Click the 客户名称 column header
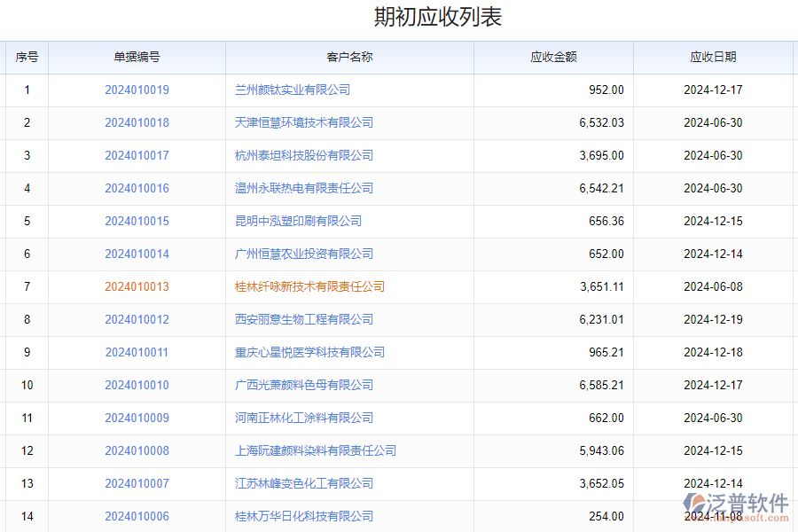The width and height of the screenshot is (798, 532). click(350, 57)
